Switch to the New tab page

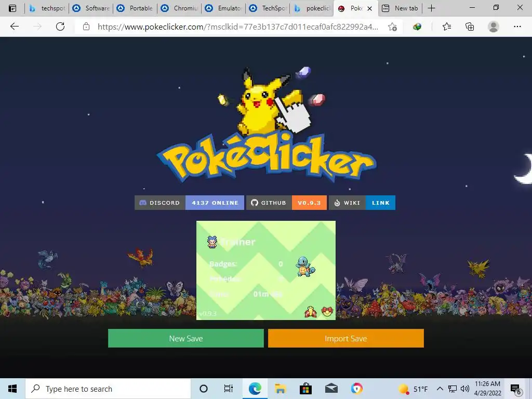[x=400, y=8]
